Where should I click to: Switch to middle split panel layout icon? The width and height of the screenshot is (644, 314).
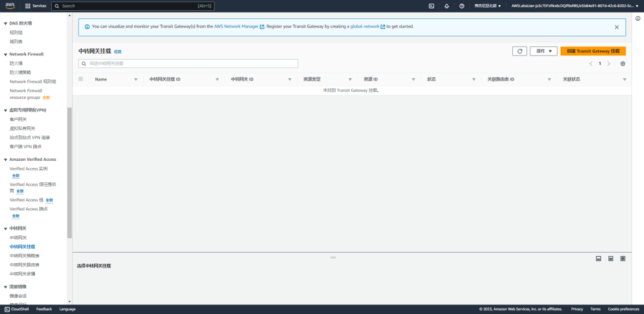point(611,258)
